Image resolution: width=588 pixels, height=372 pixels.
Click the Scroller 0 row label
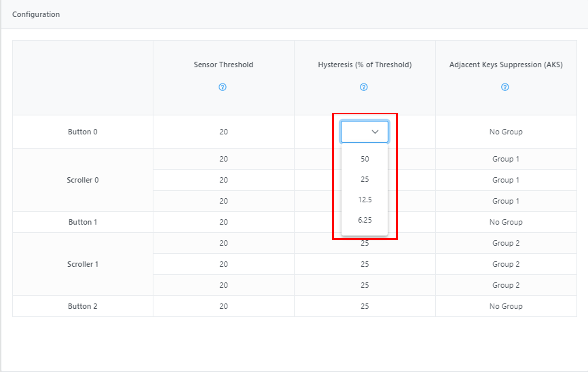(x=82, y=180)
